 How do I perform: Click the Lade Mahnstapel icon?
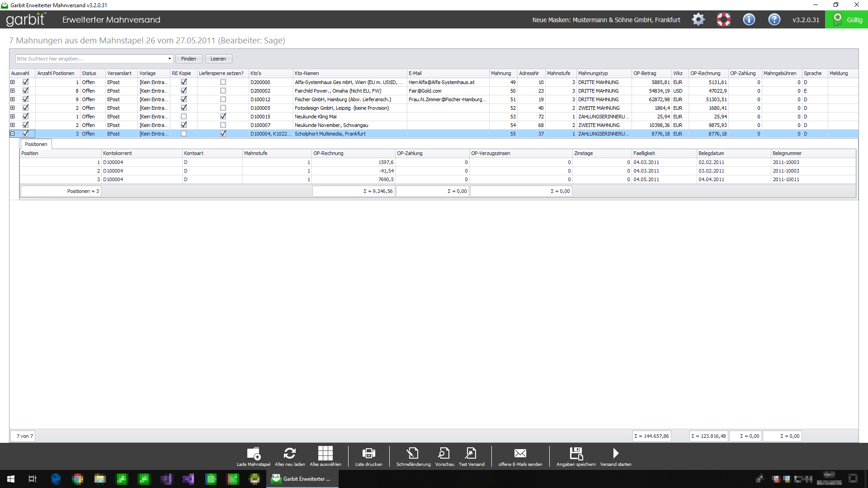pyautogui.click(x=253, y=453)
